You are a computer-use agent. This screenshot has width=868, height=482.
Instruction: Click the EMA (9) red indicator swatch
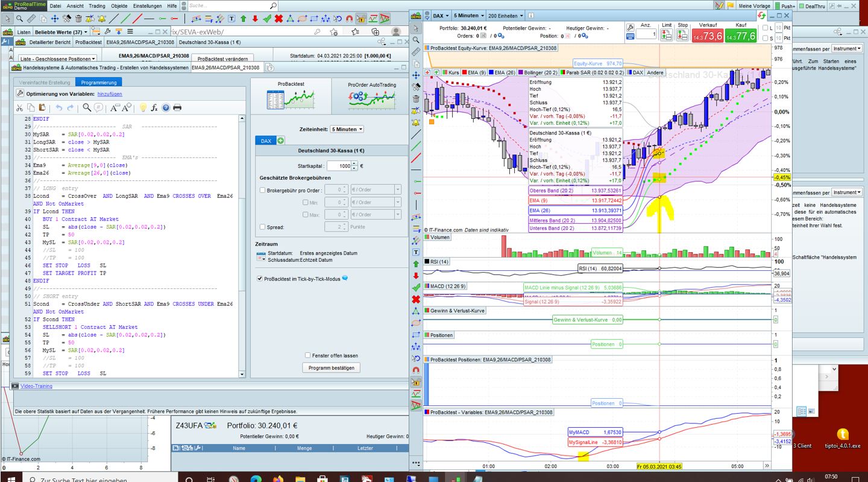pos(465,72)
